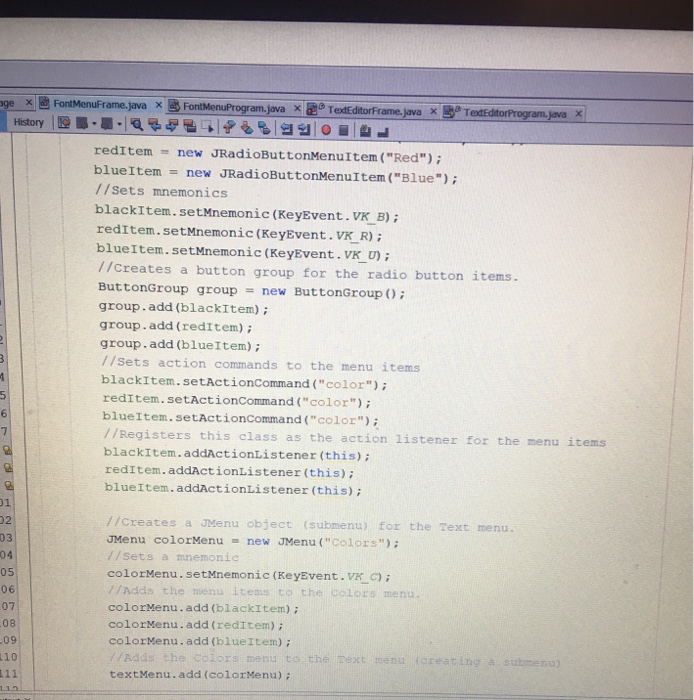Click the Uncomment lines icon
Image resolution: width=694 pixels, height=700 pixels.
click(x=383, y=132)
